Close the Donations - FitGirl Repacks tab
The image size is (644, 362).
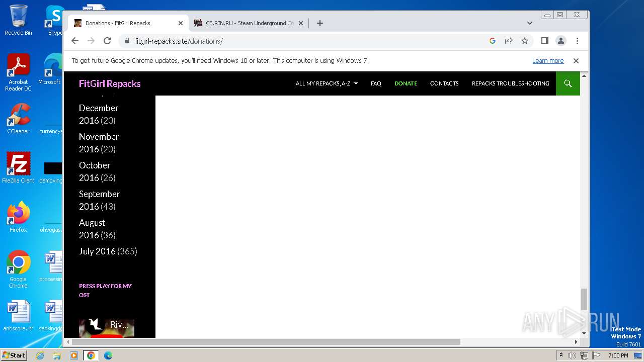pos(181,23)
